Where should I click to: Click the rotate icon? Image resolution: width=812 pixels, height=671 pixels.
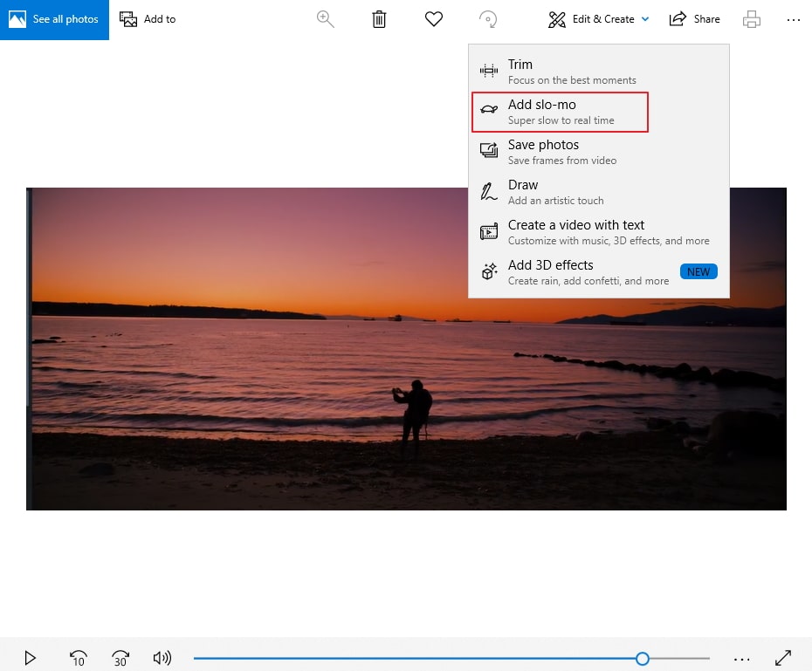tap(488, 19)
